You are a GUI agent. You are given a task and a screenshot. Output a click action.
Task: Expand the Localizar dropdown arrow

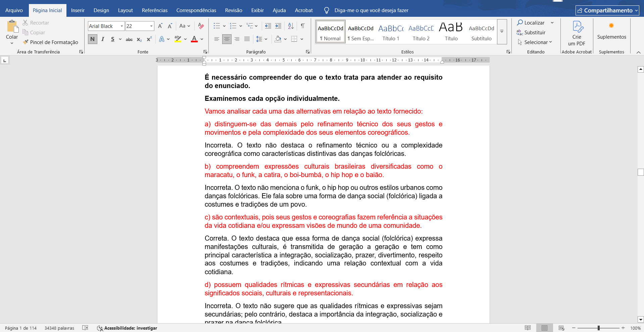[x=552, y=23]
